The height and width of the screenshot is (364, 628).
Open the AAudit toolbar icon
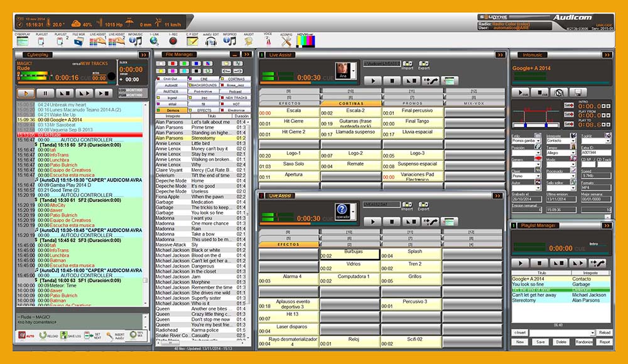(248, 41)
